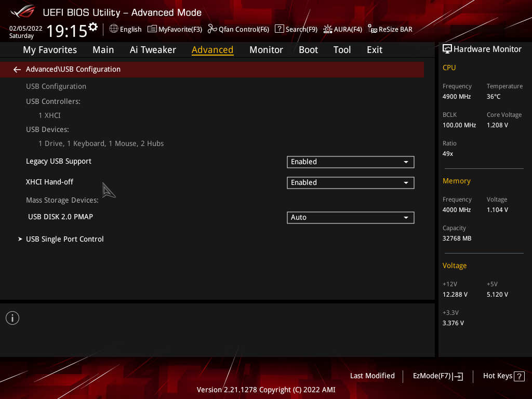Click the Mass Storage Devices label

pyautogui.click(x=62, y=200)
